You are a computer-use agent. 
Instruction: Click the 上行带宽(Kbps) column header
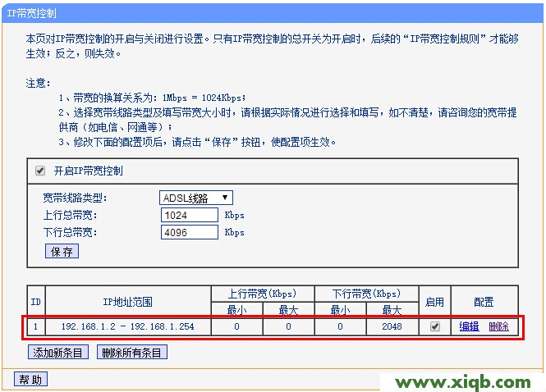[x=263, y=294]
